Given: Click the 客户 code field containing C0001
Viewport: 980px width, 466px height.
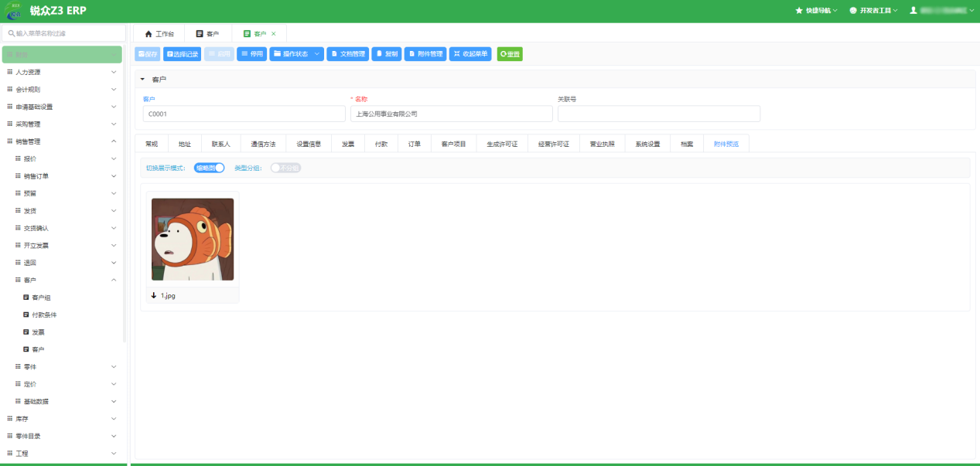Looking at the screenshot, I should point(244,114).
